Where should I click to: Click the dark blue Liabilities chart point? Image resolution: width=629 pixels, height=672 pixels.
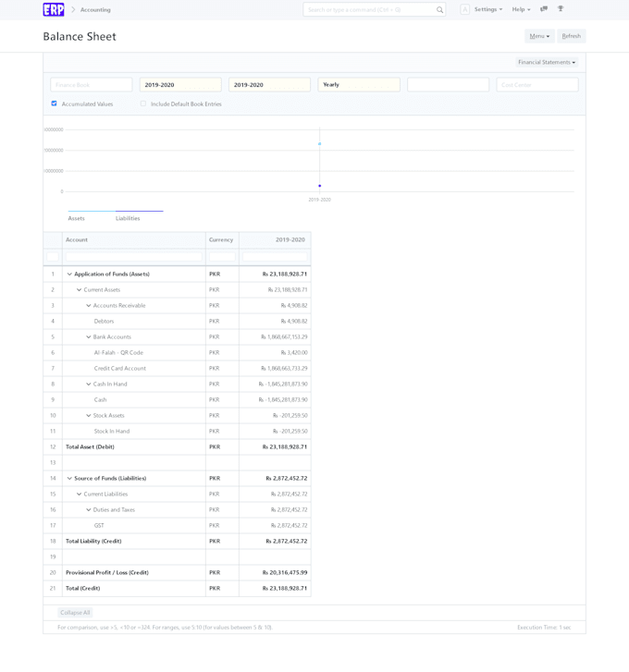[x=319, y=186]
